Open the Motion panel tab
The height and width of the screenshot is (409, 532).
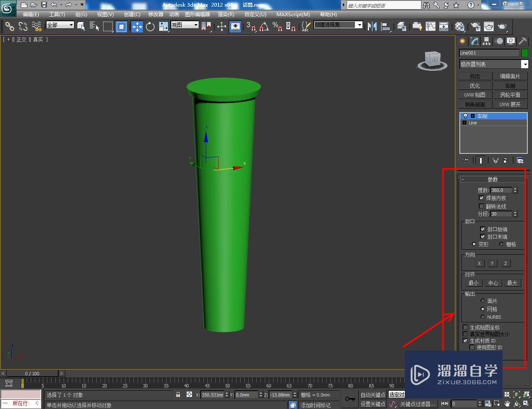click(x=499, y=41)
